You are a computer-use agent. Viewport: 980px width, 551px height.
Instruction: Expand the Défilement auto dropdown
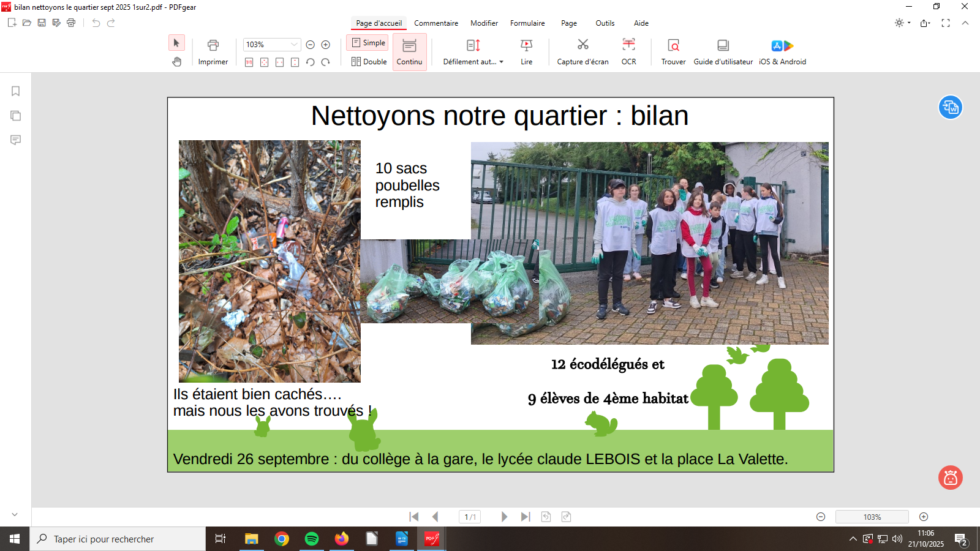pos(501,62)
